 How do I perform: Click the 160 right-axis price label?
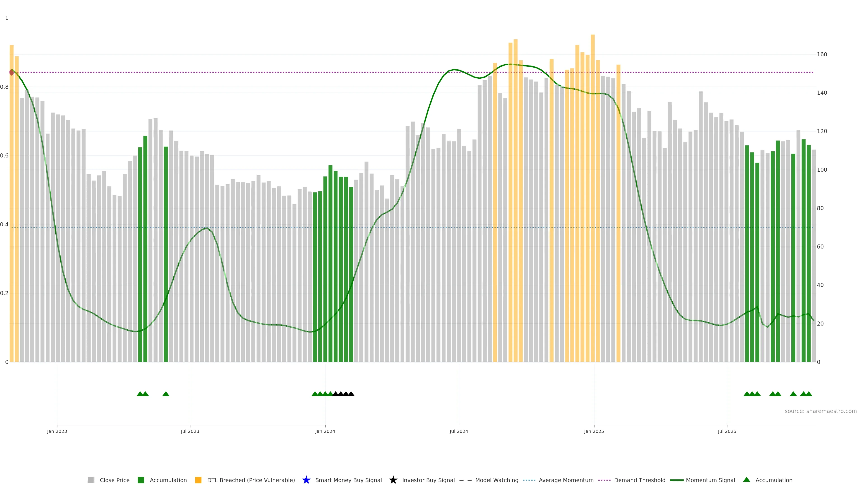coord(822,54)
